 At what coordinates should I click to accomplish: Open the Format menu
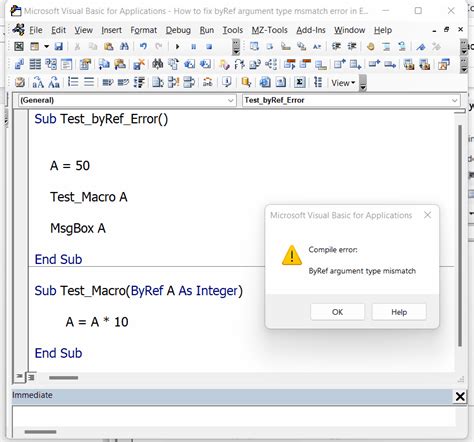point(143,30)
